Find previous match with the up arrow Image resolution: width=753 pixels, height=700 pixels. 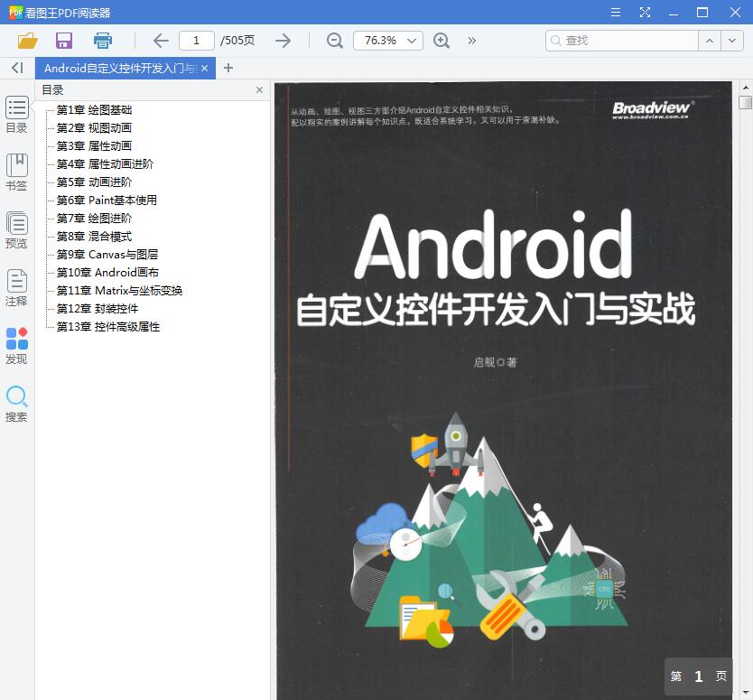click(710, 41)
